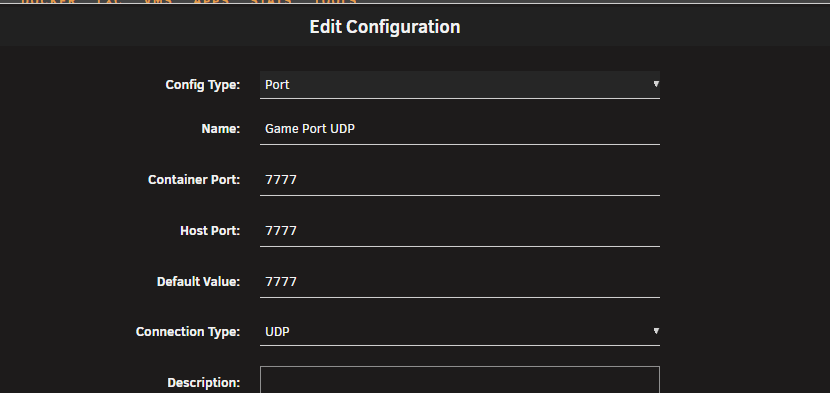The width and height of the screenshot is (830, 393).
Task: Click the Name label
Action: pyautogui.click(x=221, y=129)
